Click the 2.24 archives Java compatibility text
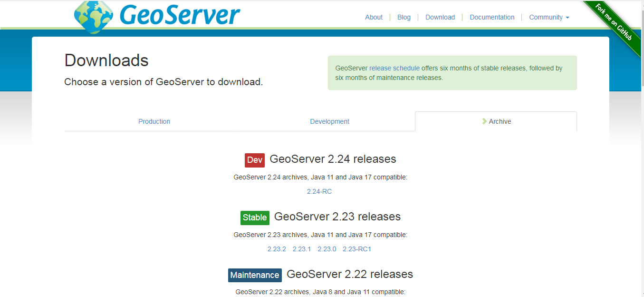 click(320, 177)
